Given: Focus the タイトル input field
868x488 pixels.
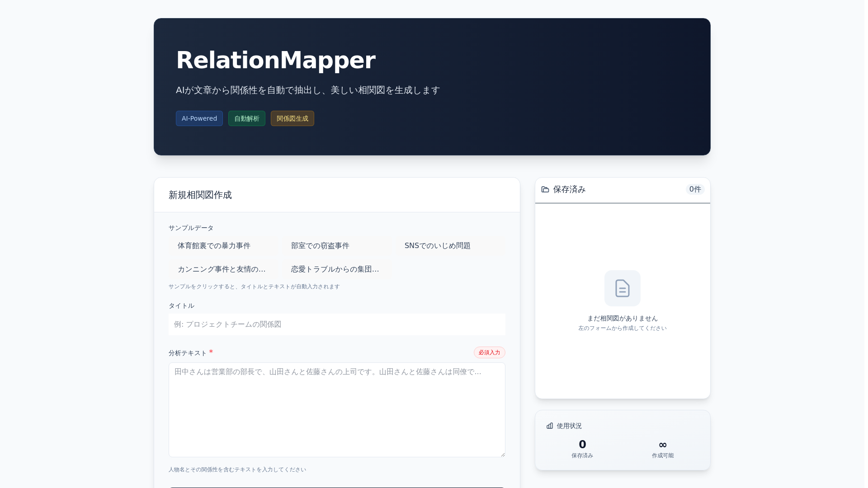Looking at the screenshot, I should [x=337, y=324].
